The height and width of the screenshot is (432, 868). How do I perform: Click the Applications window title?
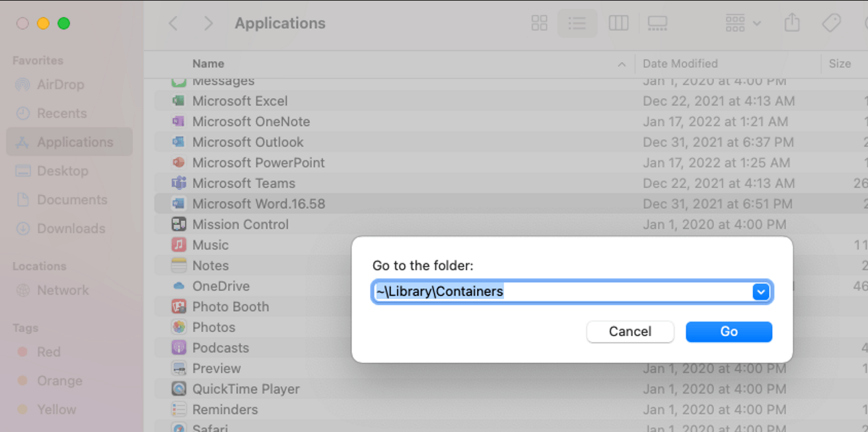pos(280,23)
